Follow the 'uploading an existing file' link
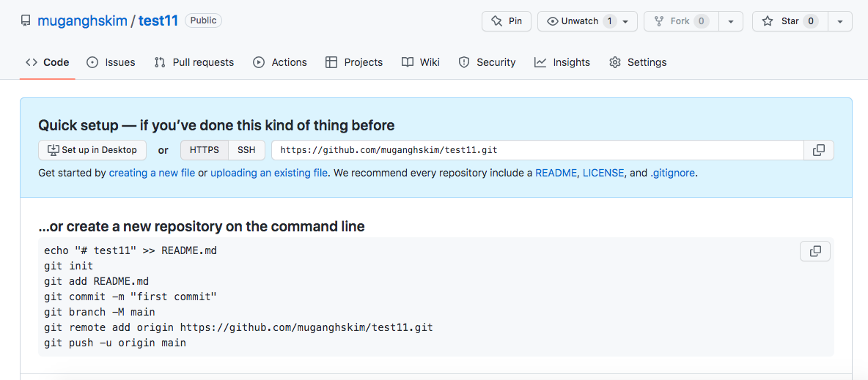The width and height of the screenshot is (868, 380). [x=268, y=173]
